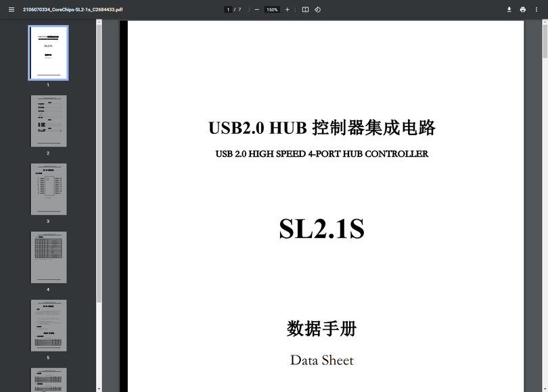Select page 4 thumbnail
548x392 pixels.
(x=49, y=258)
